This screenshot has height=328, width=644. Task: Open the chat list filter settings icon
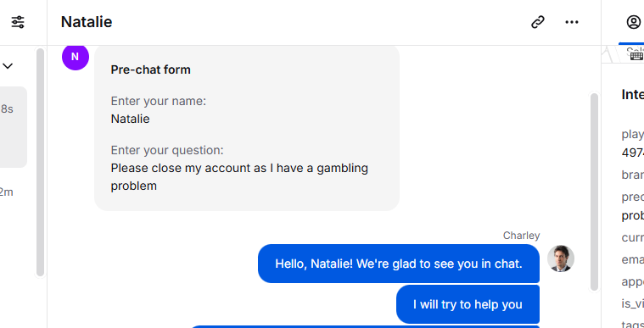point(18,22)
